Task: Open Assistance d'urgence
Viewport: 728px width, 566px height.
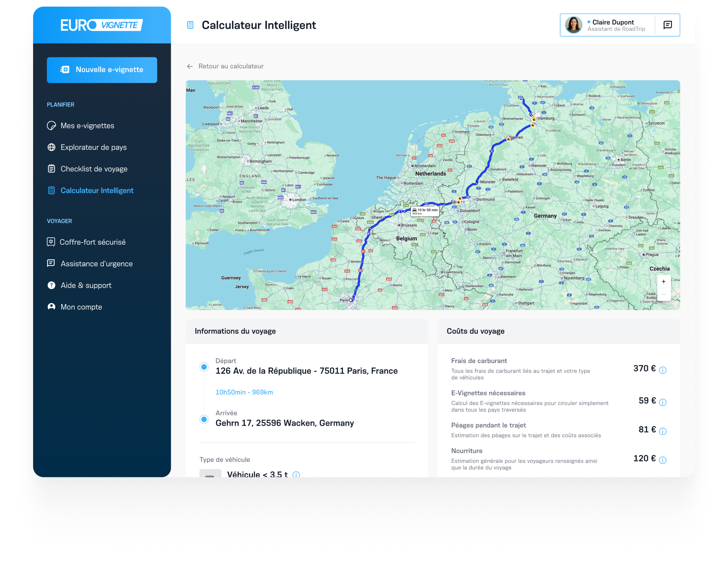Action: tap(97, 264)
